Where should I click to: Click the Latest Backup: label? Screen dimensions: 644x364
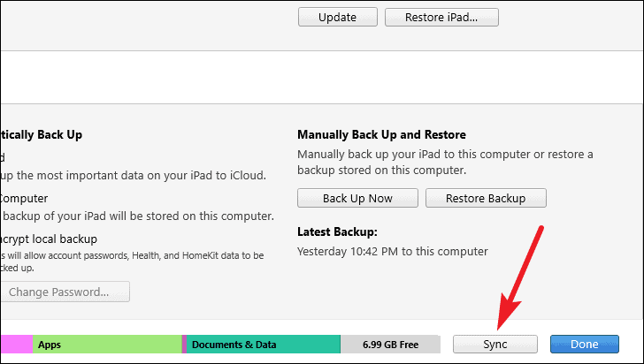coord(337,231)
